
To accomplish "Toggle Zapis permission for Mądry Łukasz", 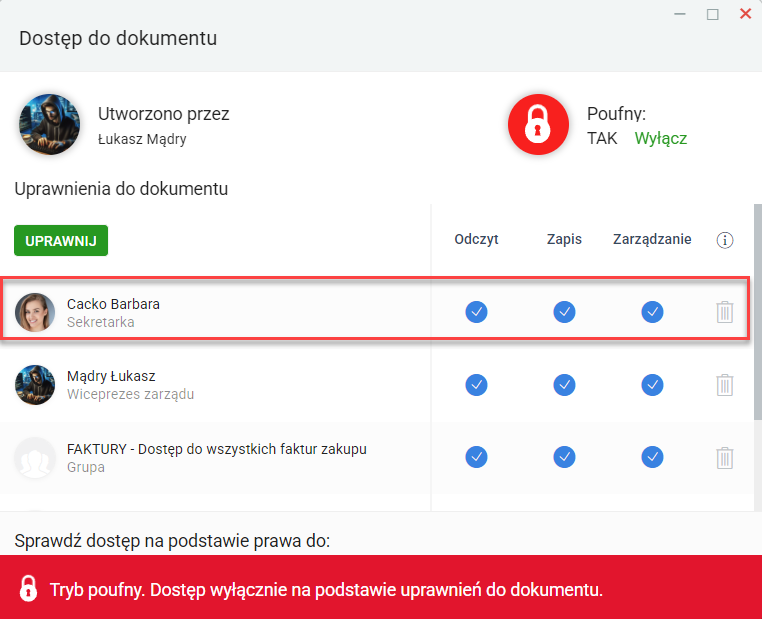I will point(564,385).
